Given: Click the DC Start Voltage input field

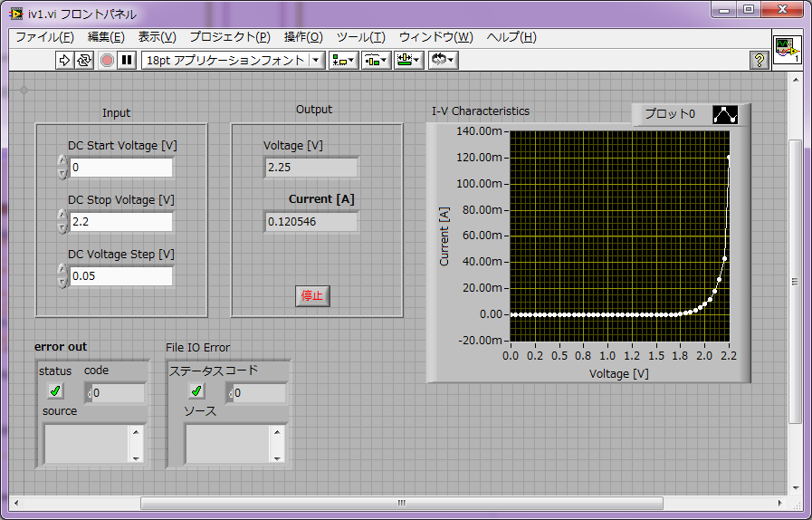Looking at the screenshot, I should pos(121,168).
